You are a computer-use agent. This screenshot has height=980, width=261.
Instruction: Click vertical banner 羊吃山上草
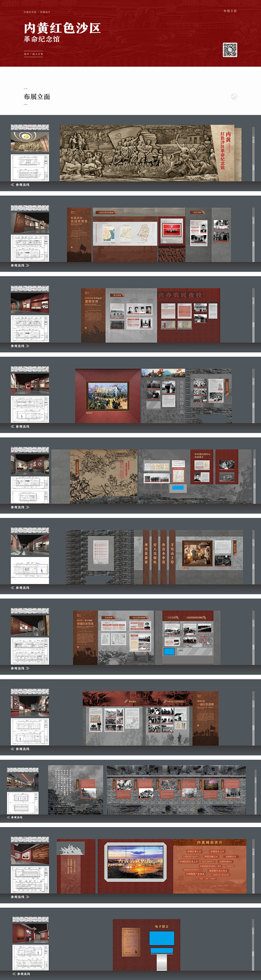click(x=172, y=557)
